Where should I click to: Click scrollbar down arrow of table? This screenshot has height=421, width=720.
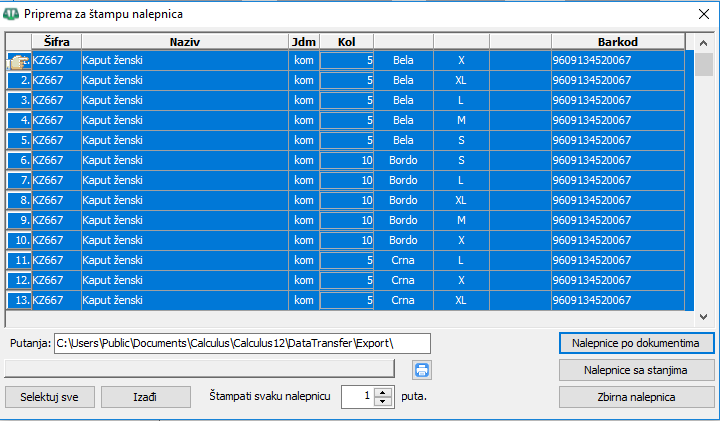point(703,316)
